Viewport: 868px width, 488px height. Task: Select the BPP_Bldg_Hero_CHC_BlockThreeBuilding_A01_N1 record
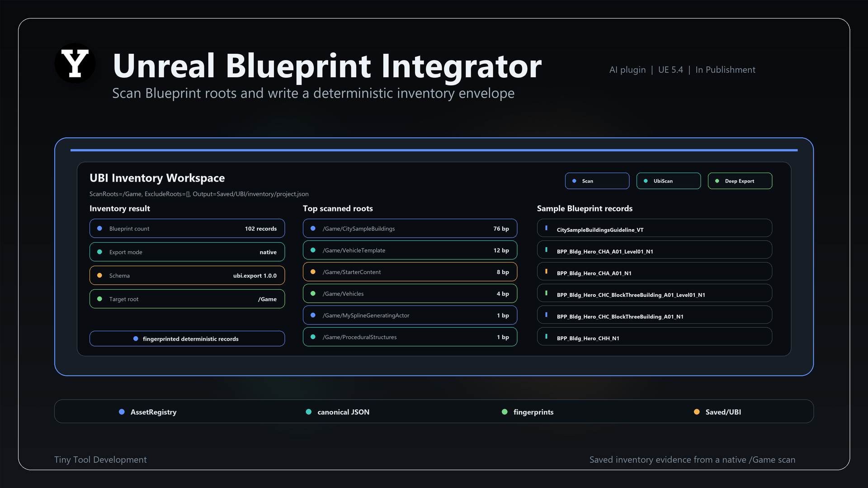655,315
